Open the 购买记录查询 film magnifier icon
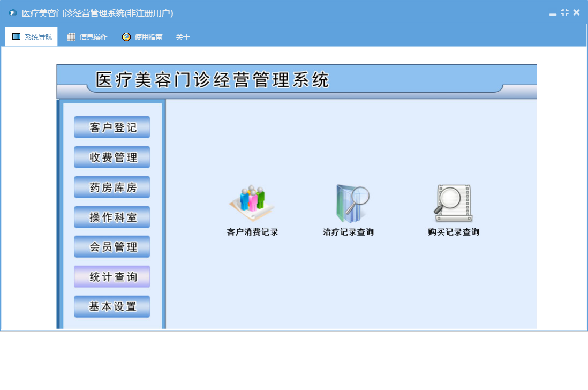 (453, 203)
